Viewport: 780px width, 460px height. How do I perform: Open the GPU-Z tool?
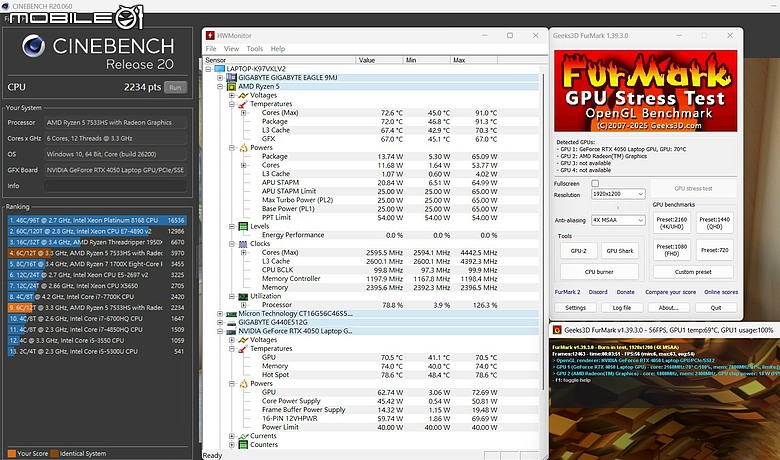(x=579, y=251)
